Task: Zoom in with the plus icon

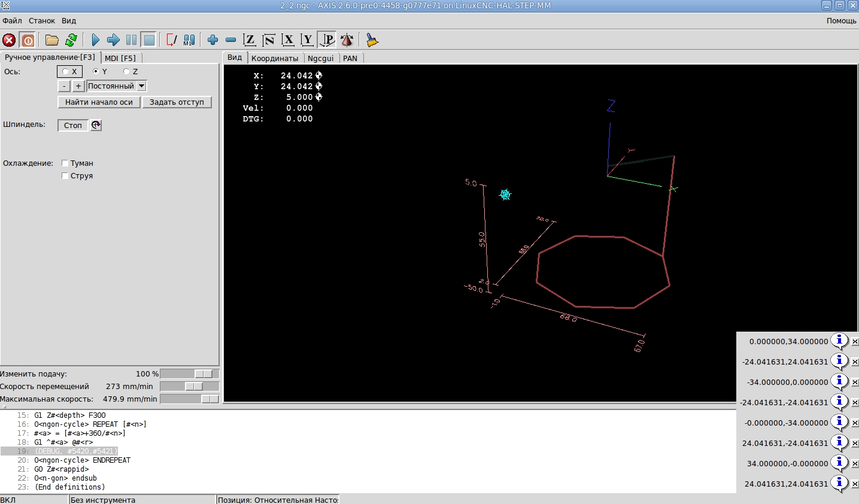Action: point(213,40)
